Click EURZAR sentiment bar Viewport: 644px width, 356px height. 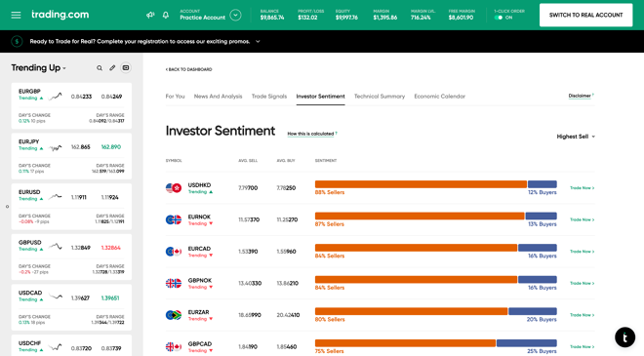436,311
